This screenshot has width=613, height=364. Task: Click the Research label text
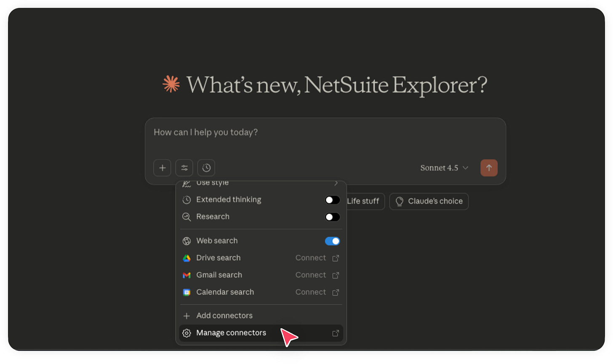[213, 217]
